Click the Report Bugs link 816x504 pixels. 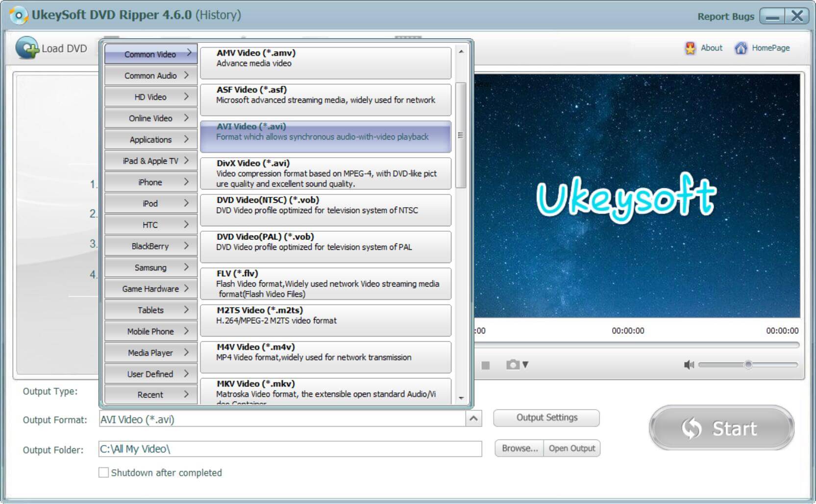click(x=725, y=16)
